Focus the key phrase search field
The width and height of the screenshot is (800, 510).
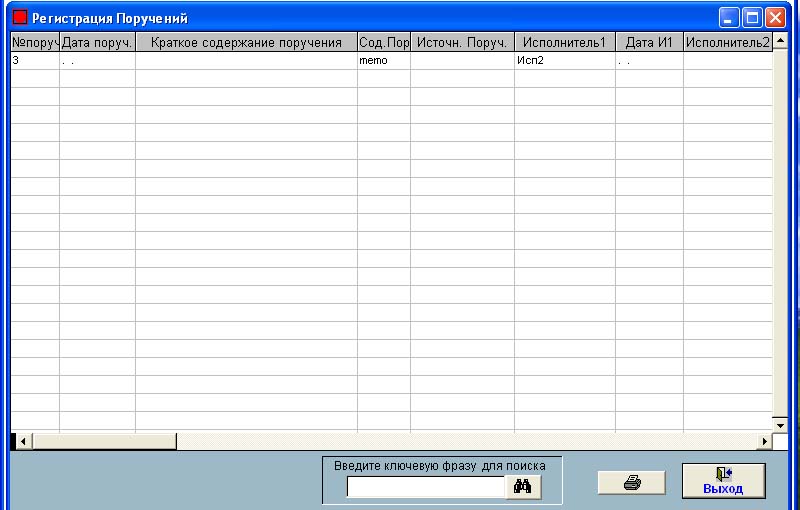(x=426, y=487)
